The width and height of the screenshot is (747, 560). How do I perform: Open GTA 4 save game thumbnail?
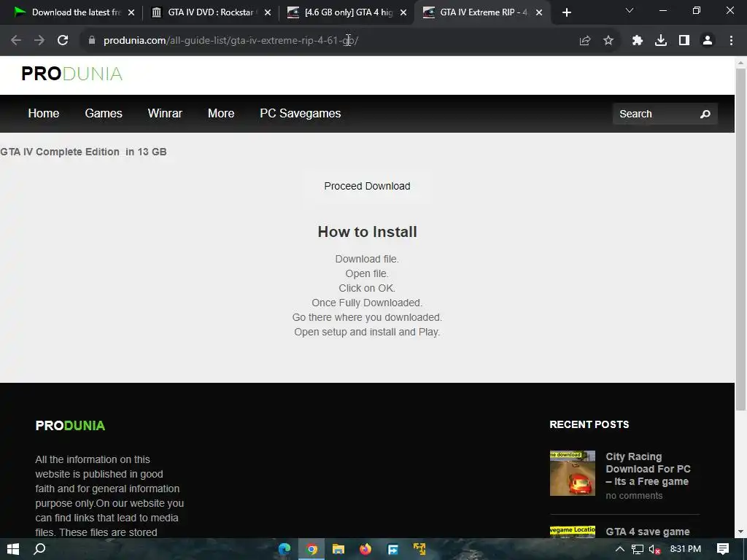572,532
